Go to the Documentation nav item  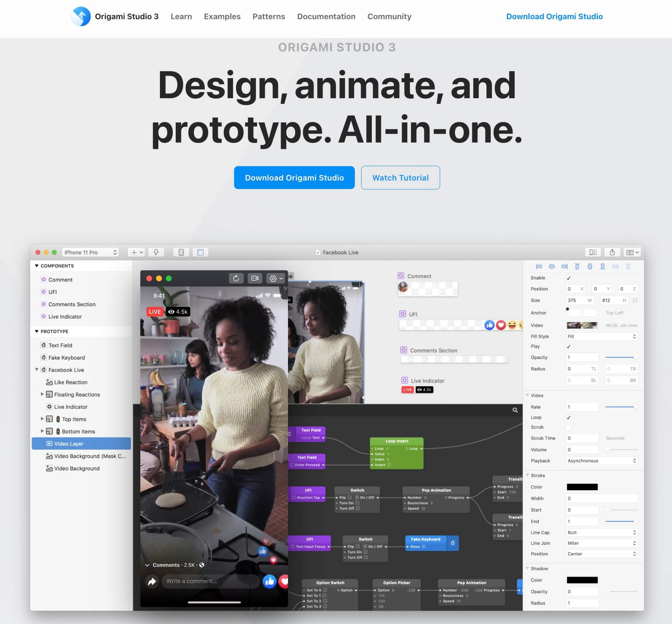[326, 17]
